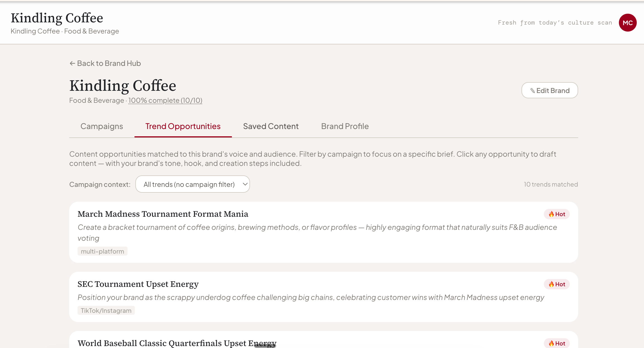The height and width of the screenshot is (348, 644).
Task: Stay on the Trend Opportunities tab
Action: 183,126
